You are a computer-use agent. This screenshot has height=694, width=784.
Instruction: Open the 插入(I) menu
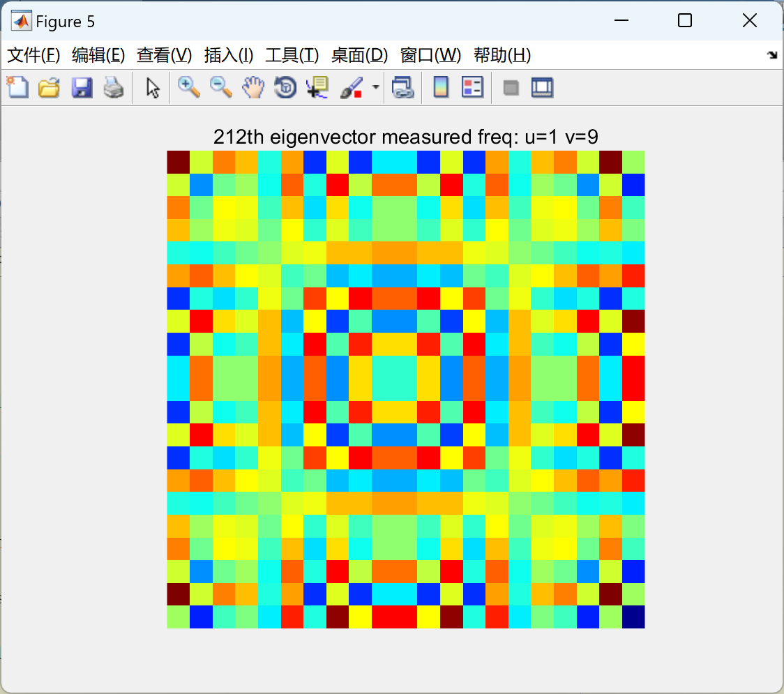pos(229,55)
